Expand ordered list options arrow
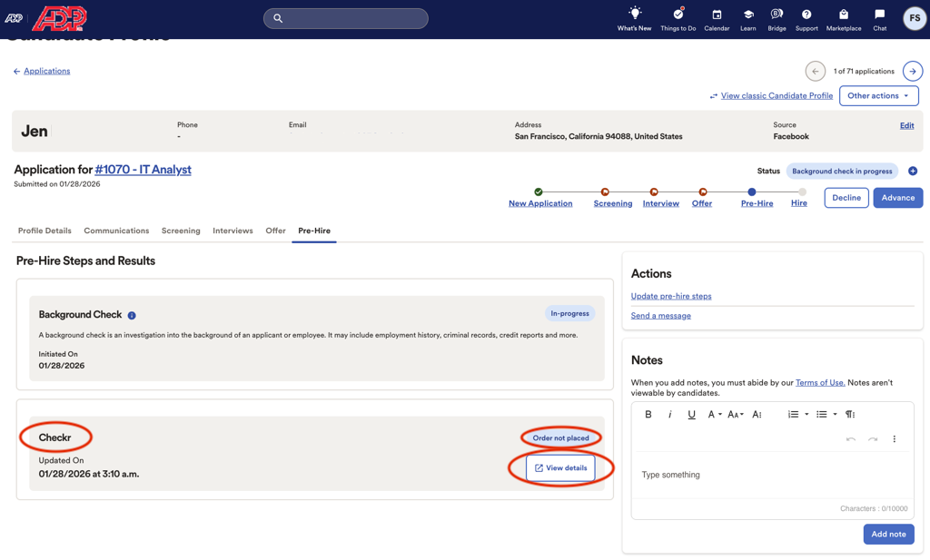The height and width of the screenshot is (560, 930). tap(806, 414)
